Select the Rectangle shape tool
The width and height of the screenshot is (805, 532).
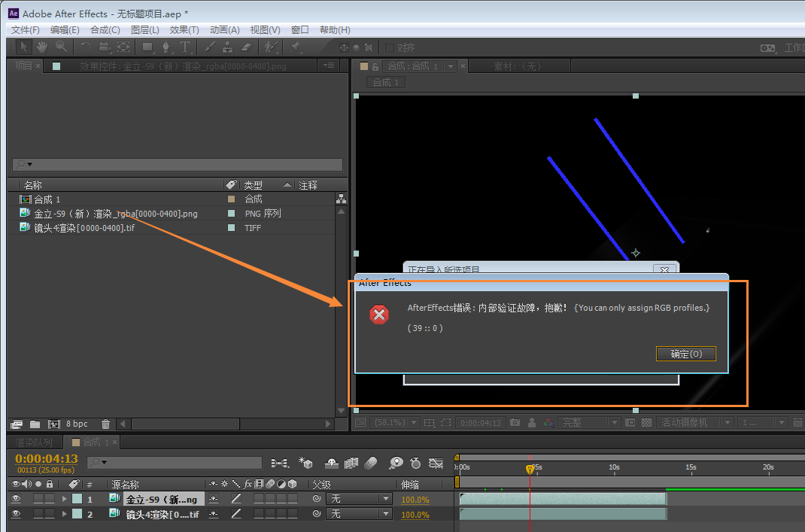(148, 47)
